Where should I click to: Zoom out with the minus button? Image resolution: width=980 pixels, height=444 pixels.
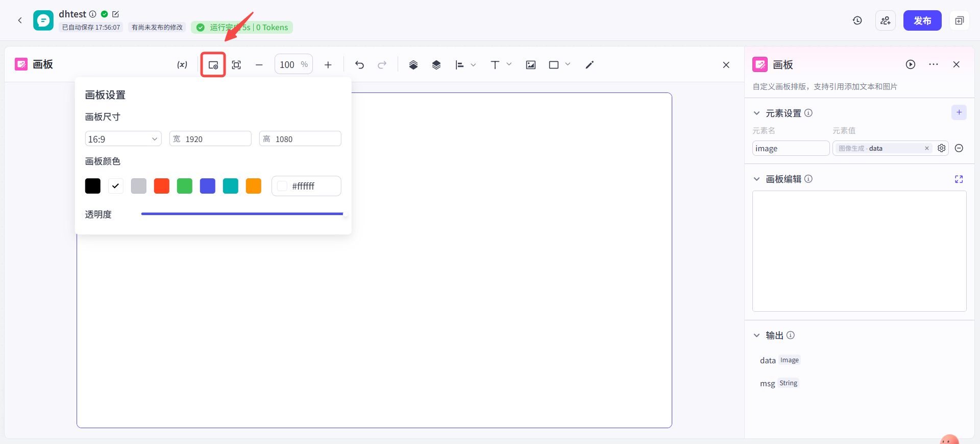click(259, 65)
